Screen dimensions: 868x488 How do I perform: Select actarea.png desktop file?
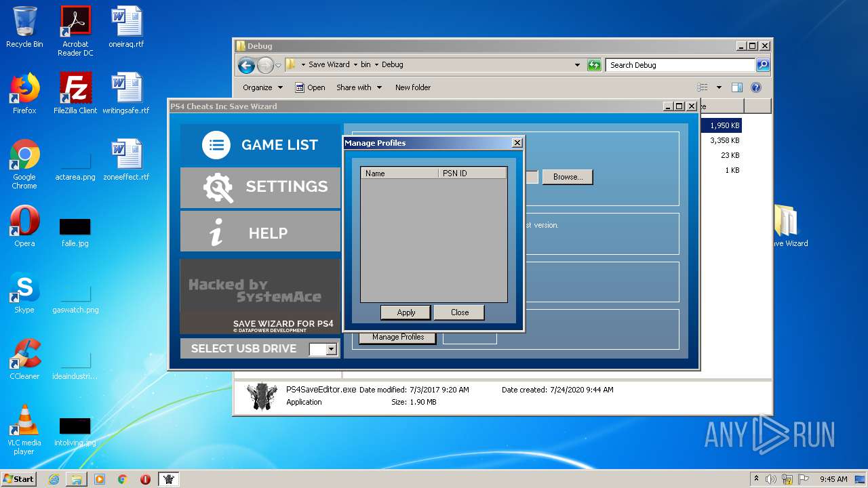click(75, 165)
